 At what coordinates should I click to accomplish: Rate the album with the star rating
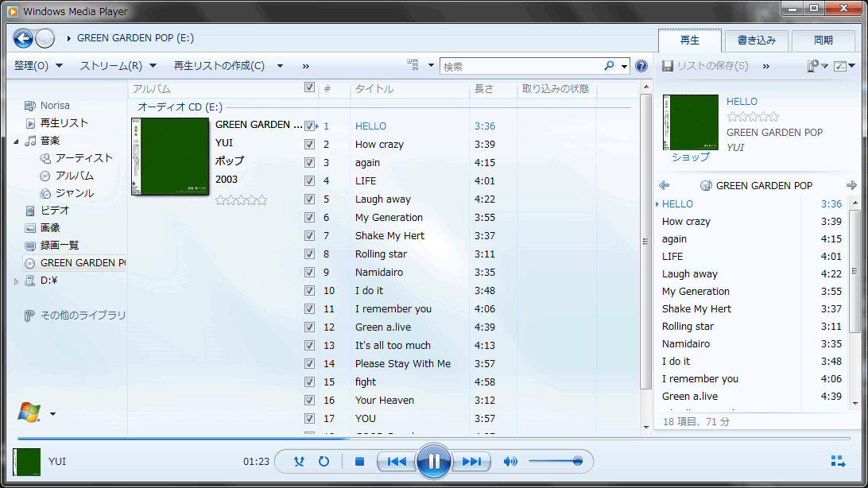coord(241,199)
